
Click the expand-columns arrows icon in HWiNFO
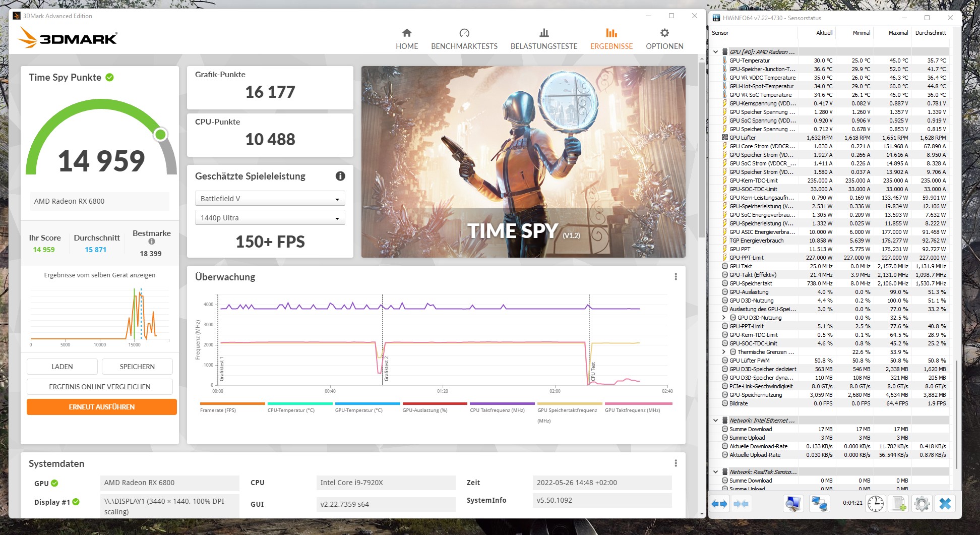click(x=720, y=504)
